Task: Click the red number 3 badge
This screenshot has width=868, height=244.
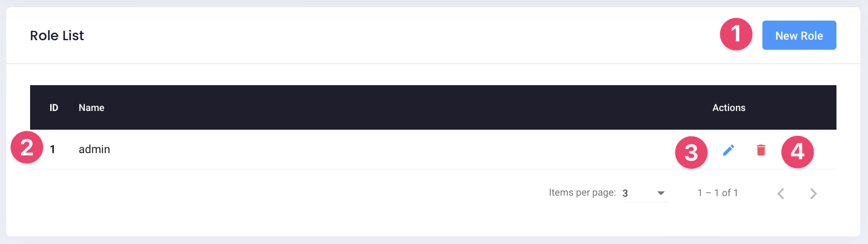Action: coord(691,153)
